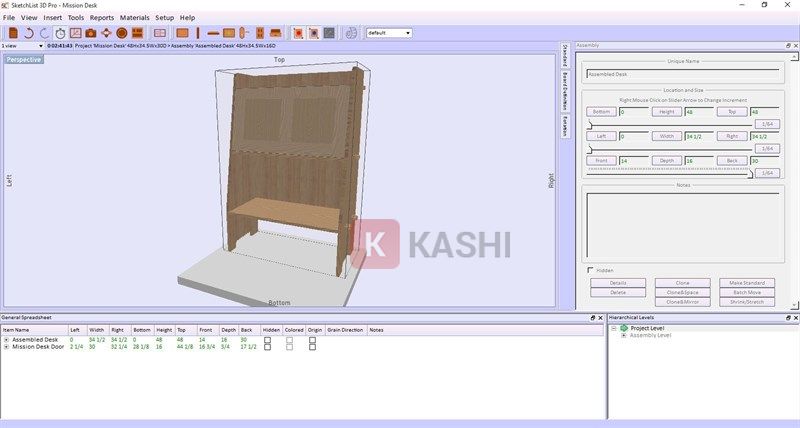Click the Make Standard button
This screenshot has width=800, height=428.
point(747,283)
